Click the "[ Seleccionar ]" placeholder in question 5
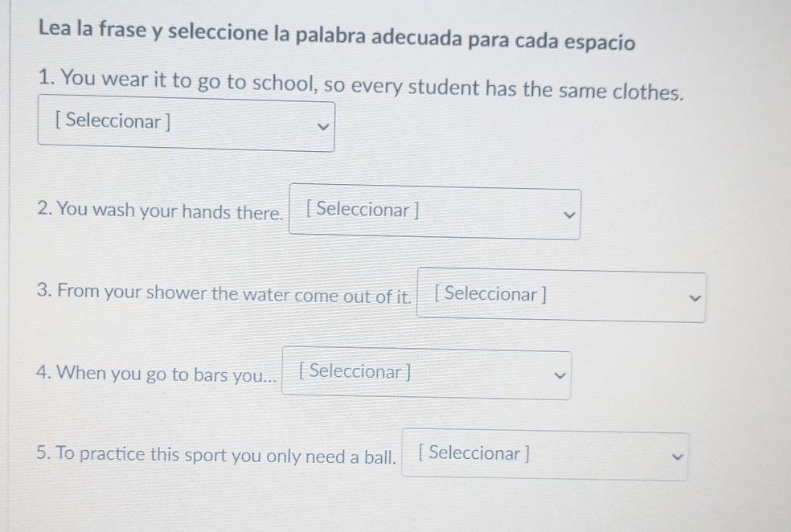The width and height of the screenshot is (791, 532). [474, 453]
